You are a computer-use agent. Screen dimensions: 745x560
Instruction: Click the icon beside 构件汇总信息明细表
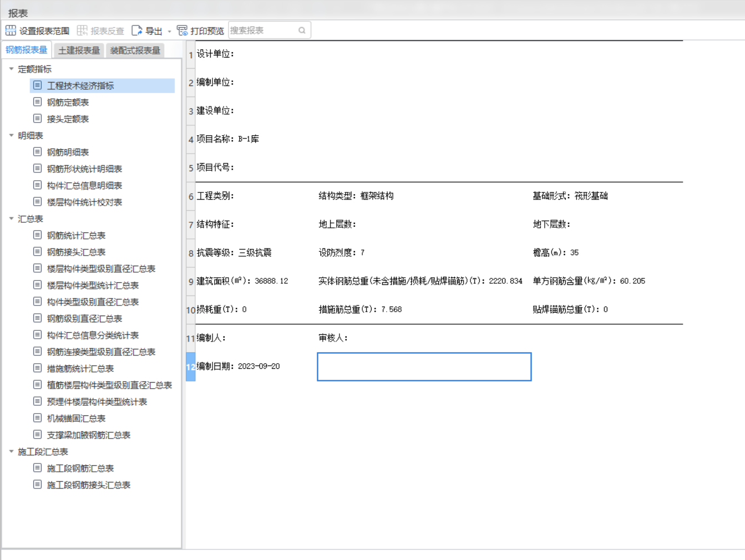point(37,185)
